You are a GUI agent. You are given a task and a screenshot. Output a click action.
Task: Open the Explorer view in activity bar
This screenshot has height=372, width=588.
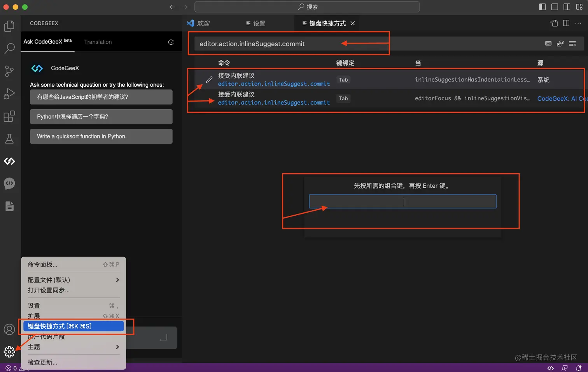[x=9, y=26]
